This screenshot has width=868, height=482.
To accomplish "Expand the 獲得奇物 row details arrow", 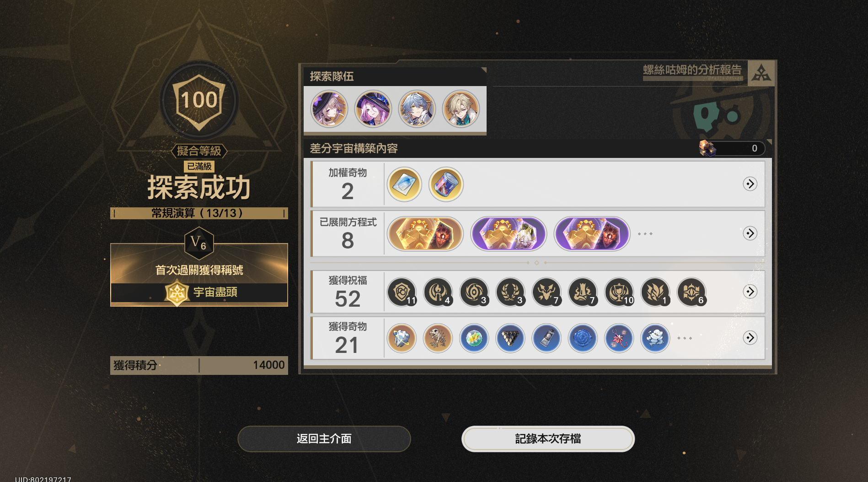I will point(750,338).
